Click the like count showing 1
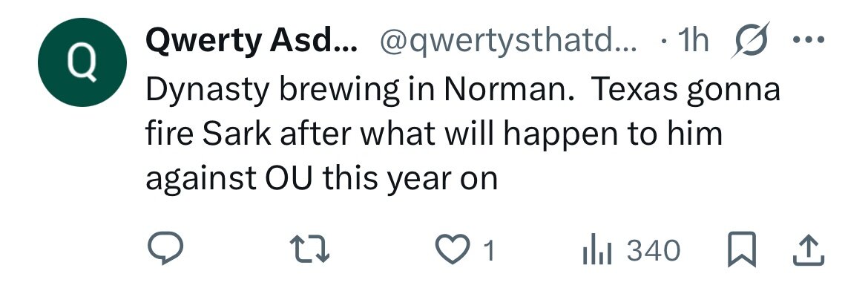This screenshot has width=868, height=294. click(489, 250)
